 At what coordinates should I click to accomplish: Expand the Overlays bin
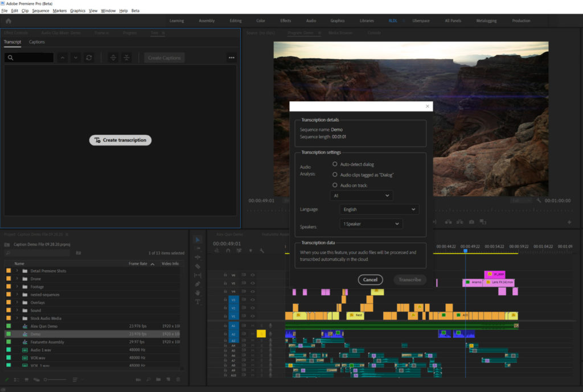(x=17, y=303)
